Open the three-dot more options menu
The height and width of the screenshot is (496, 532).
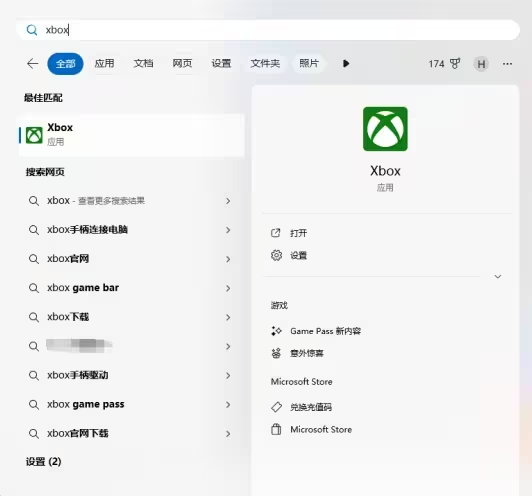click(507, 64)
